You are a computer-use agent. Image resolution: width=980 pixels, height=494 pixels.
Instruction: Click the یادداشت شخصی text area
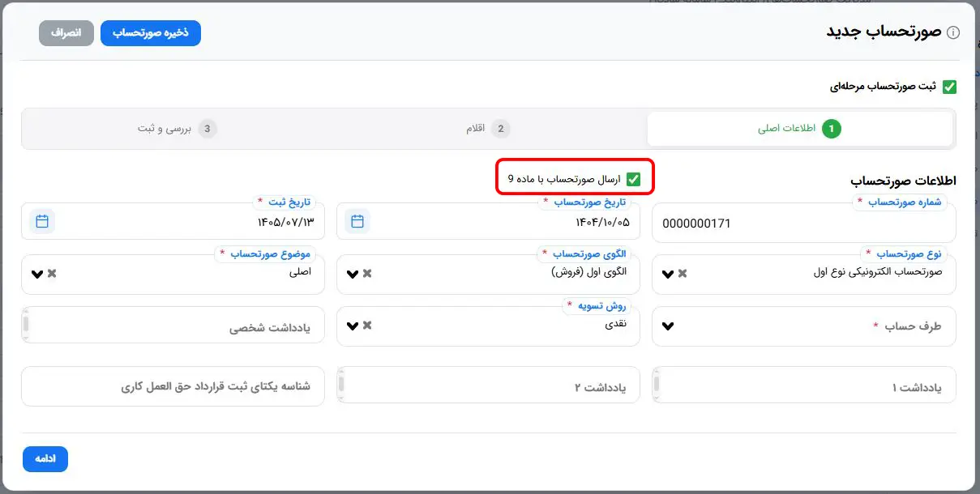click(173, 326)
